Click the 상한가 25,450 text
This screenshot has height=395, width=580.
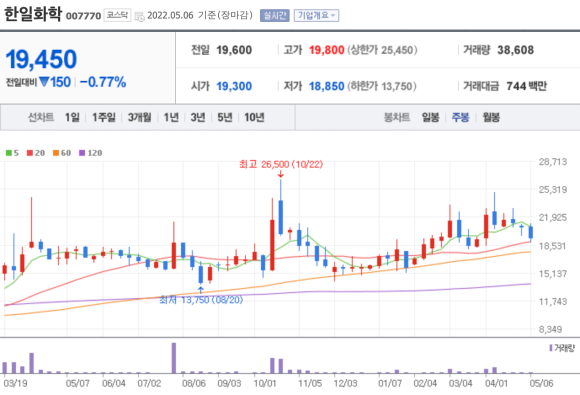(x=382, y=50)
